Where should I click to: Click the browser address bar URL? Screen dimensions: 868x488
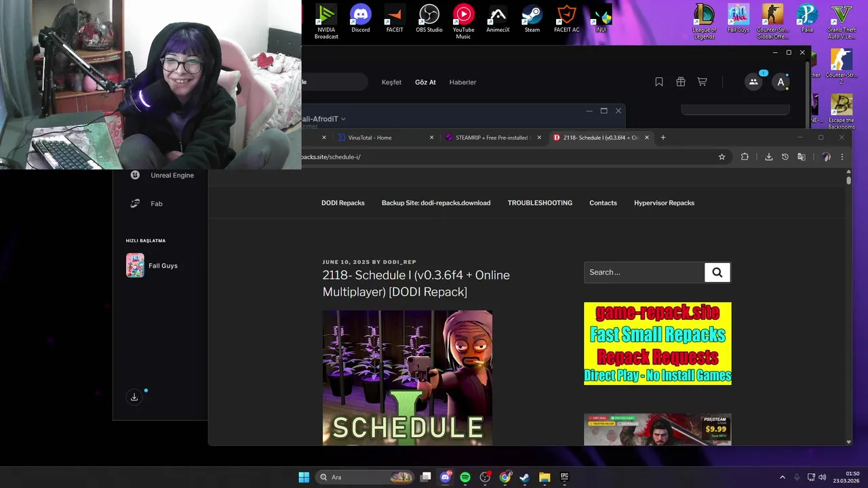point(331,157)
